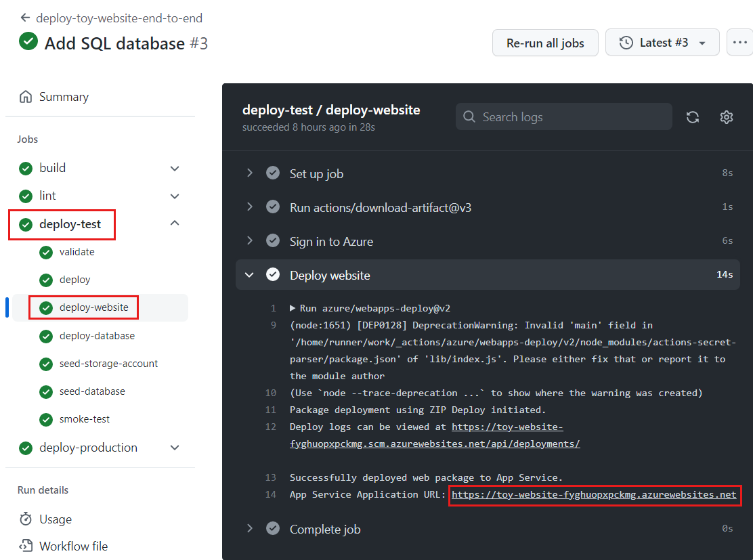Select the deploy-test job group

70,224
